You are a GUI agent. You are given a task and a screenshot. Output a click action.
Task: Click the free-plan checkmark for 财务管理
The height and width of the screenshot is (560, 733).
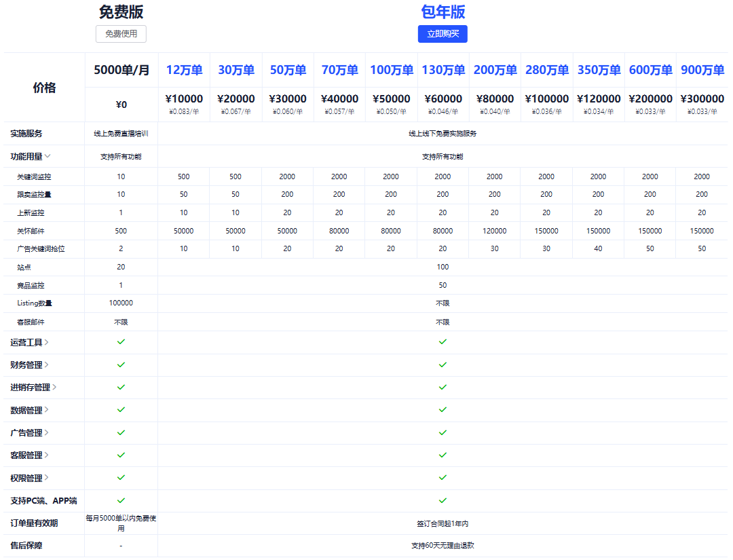click(x=121, y=365)
